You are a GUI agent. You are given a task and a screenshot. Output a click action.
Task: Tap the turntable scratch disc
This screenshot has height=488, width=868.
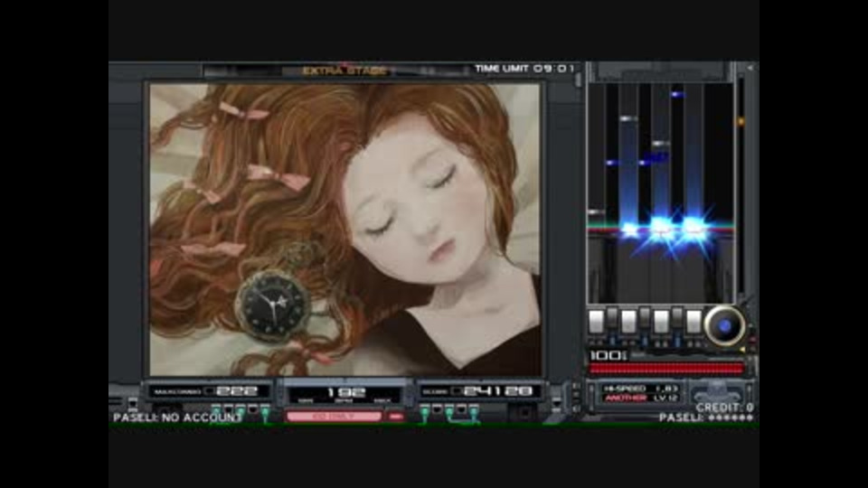[x=724, y=326]
